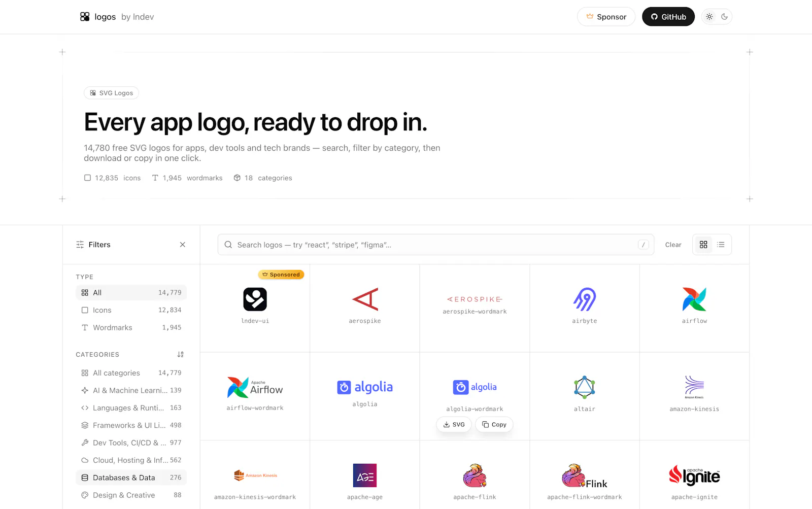Click the slash shortcut hint in search

[x=643, y=245]
